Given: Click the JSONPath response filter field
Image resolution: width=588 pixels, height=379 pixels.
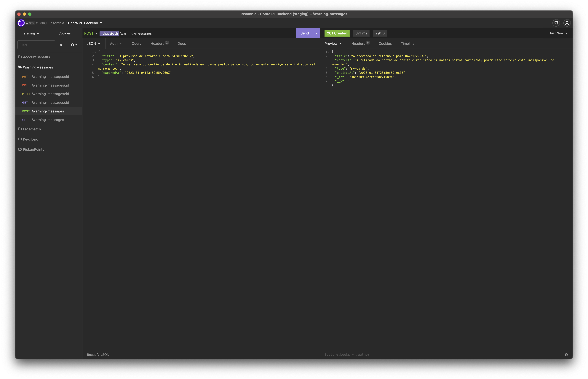Looking at the screenshot, I should 443,355.
